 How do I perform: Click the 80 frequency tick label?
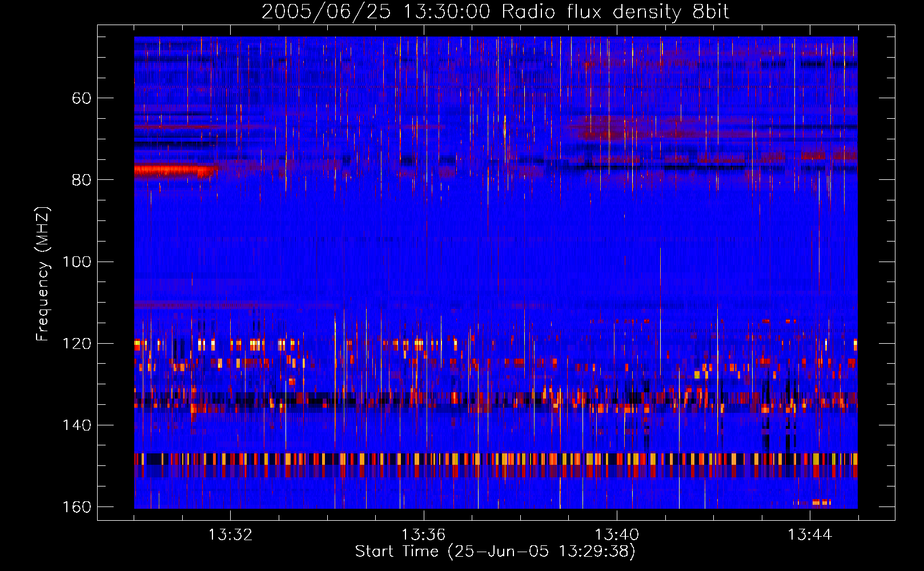point(82,180)
